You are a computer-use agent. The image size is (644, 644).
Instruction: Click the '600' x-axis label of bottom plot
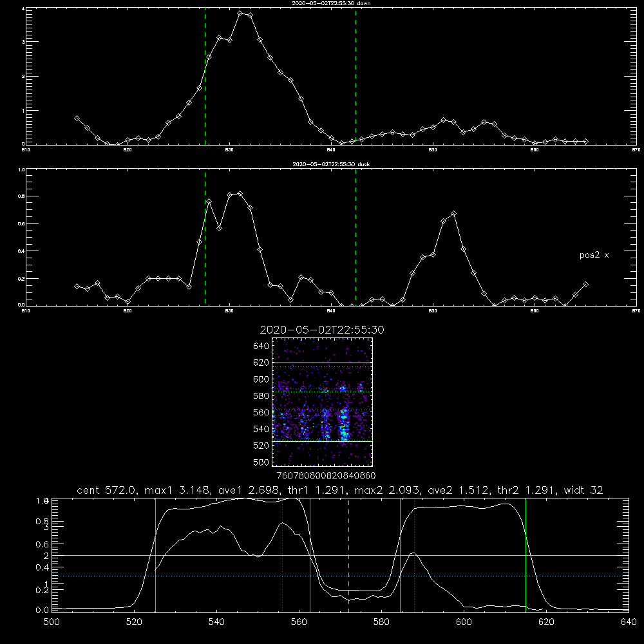[464, 622]
